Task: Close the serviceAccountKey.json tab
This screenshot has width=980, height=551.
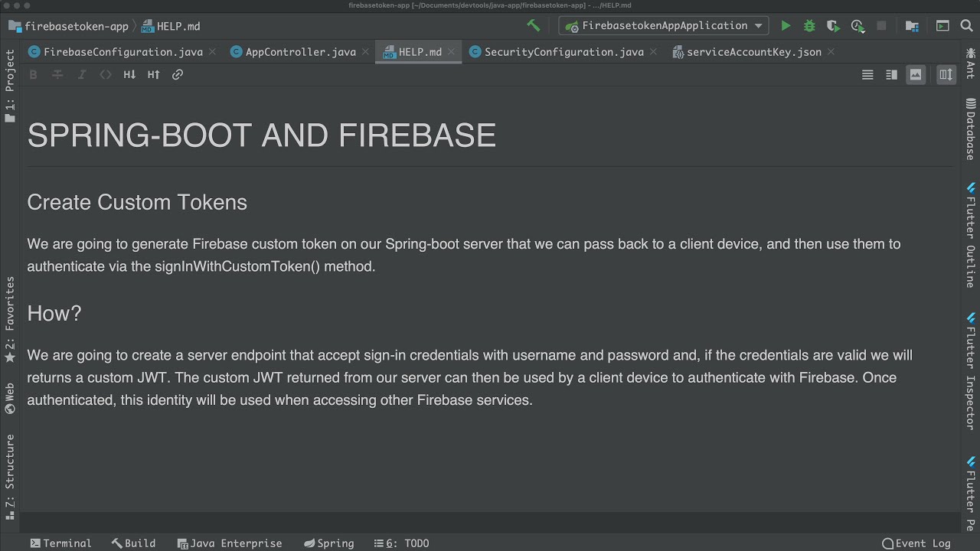Action: pos(831,52)
